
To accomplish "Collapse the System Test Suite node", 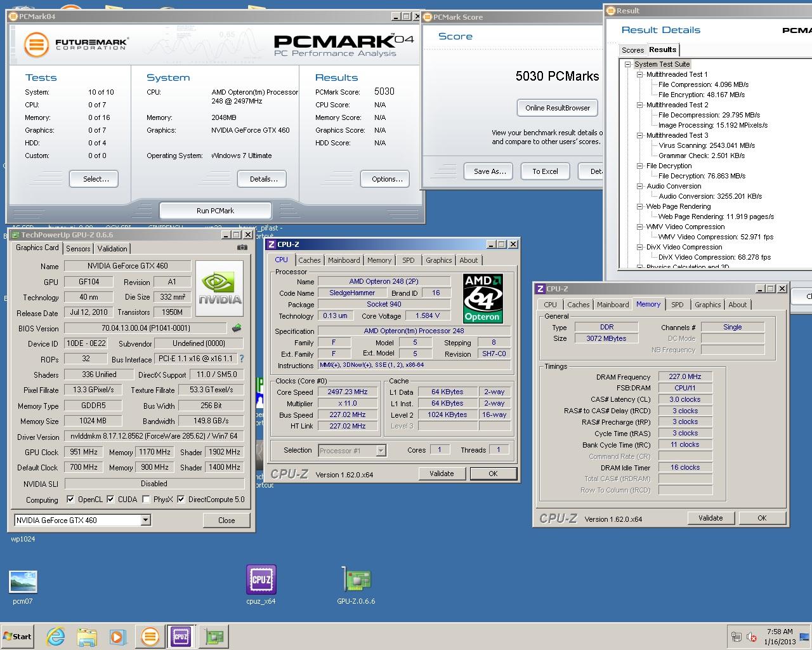I will [627, 64].
